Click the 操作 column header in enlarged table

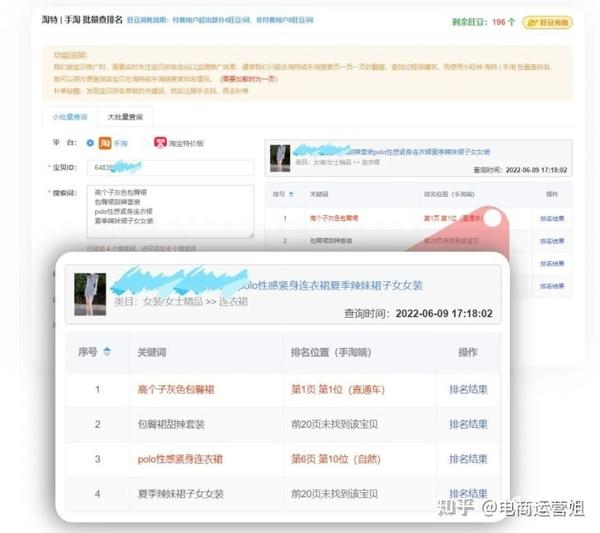[468, 352]
